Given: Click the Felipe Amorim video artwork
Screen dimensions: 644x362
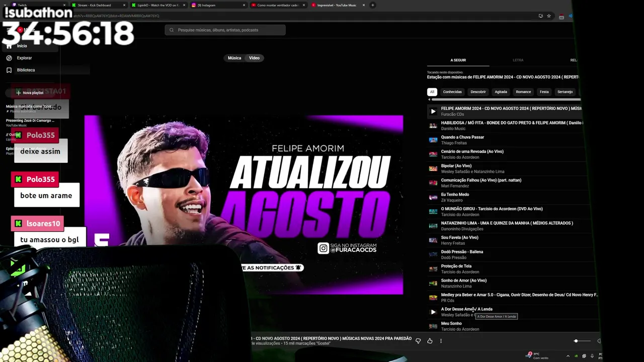Looking at the screenshot, I should (244, 205).
